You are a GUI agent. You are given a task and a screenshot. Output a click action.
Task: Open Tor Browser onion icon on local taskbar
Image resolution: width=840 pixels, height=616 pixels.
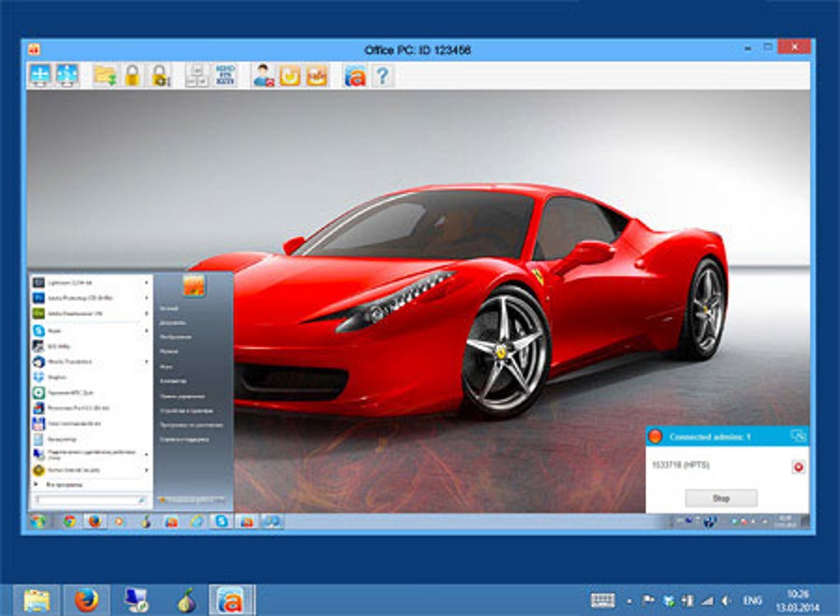[186, 600]
